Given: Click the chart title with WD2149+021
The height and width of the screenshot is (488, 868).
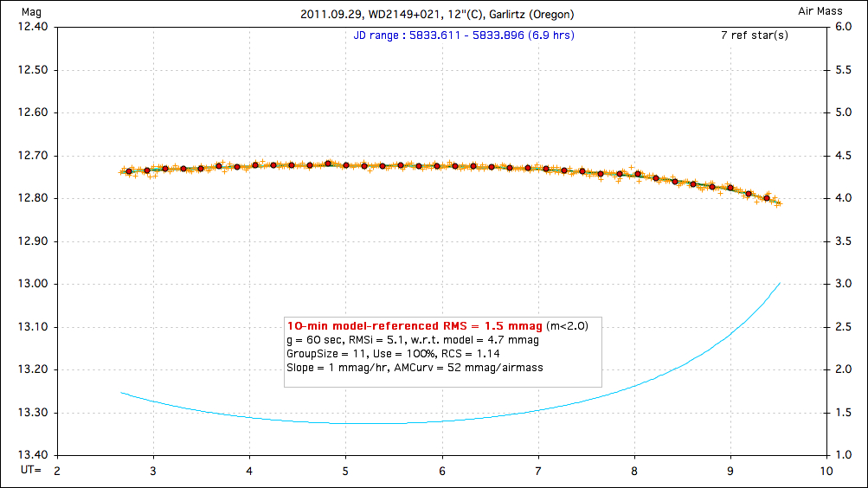Looking at the screenshot, I should [437, 15].
